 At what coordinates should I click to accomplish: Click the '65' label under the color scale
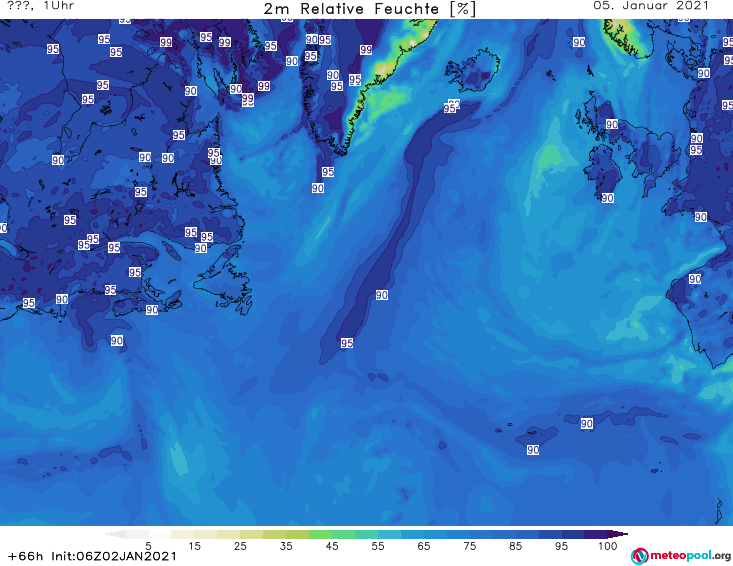[424, 546]
